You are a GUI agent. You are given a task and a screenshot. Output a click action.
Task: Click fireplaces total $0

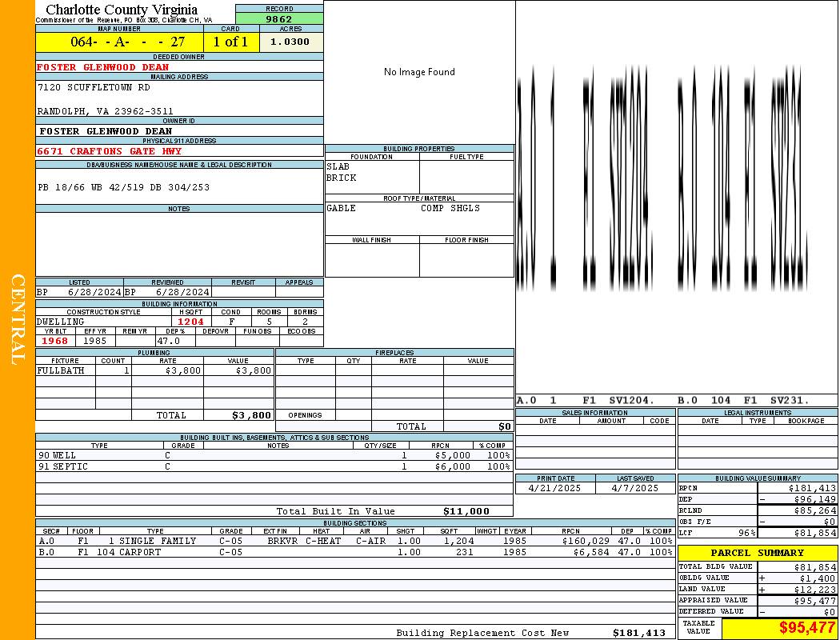point(505,427)
